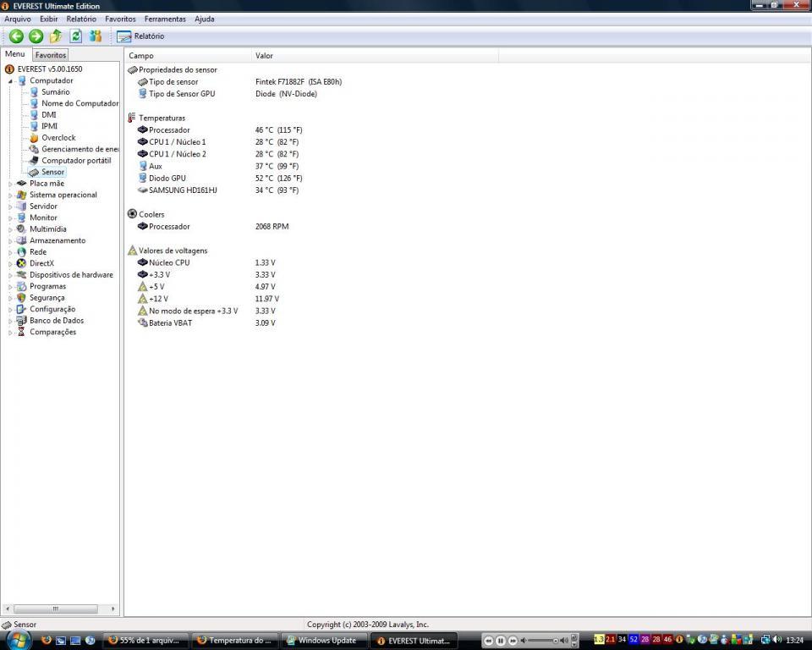Click the Coolers fan icon

(x=132, y=214)
